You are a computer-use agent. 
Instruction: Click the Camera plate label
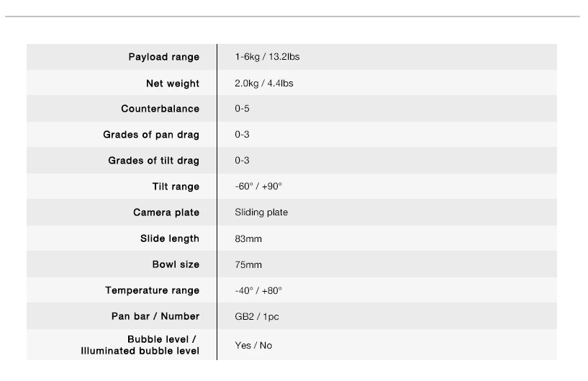tap(166, 212)
